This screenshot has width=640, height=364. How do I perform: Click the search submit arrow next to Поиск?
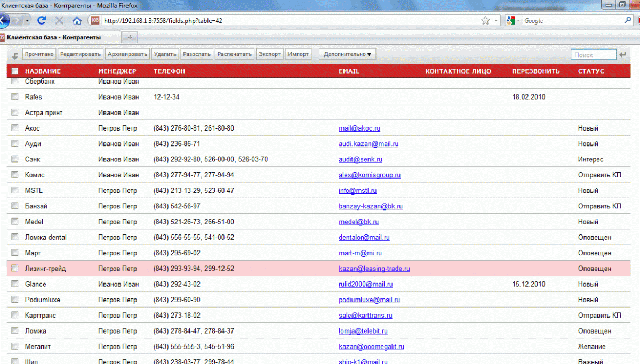pos(623,54)
